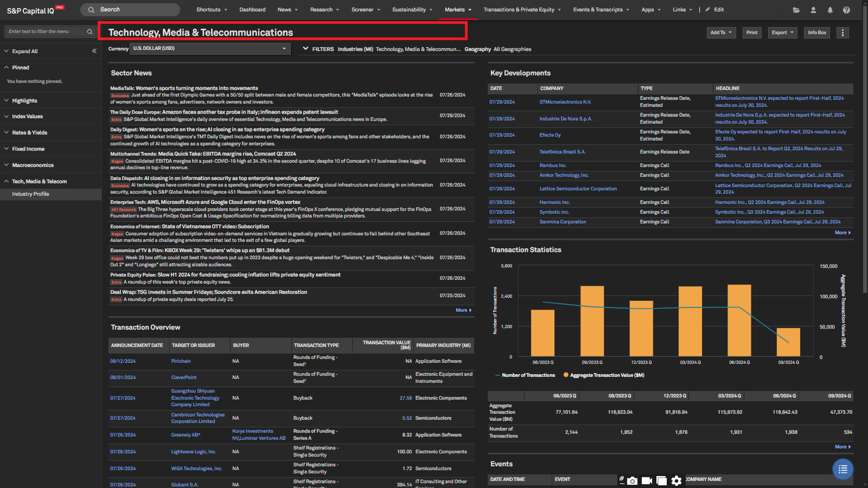Check the notifications bell
The width and height of the screenshot is (868, 488).
pyautogui.click(x=830, y=10)
